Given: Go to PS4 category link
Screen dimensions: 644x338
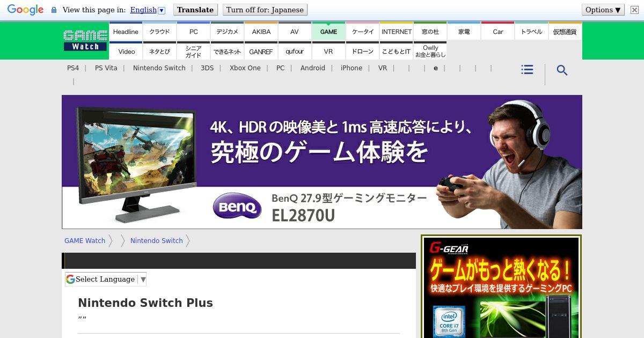Looking at the screenshot, I should pyautogui.click(x=73, y=68).
